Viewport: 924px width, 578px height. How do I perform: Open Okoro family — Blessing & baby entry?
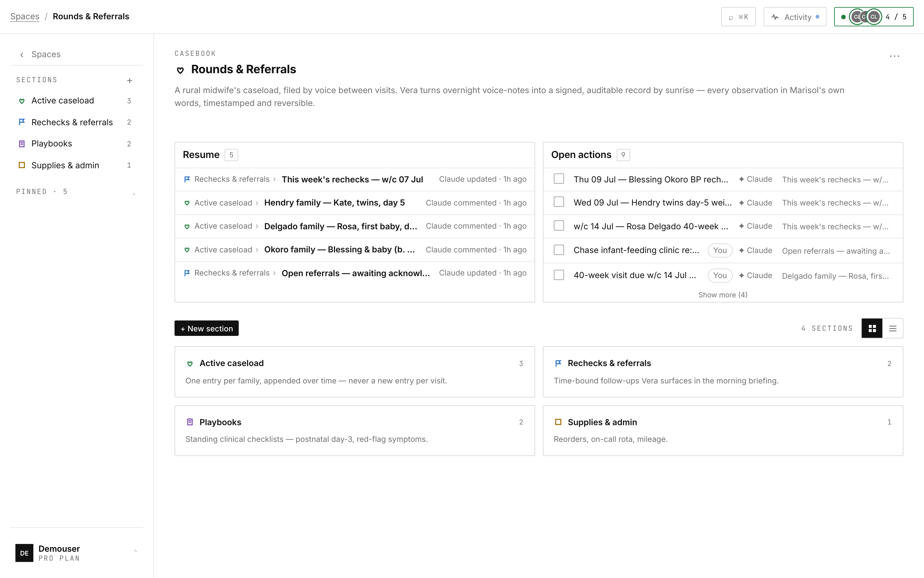pyautogui.click(x=339, y=250)
